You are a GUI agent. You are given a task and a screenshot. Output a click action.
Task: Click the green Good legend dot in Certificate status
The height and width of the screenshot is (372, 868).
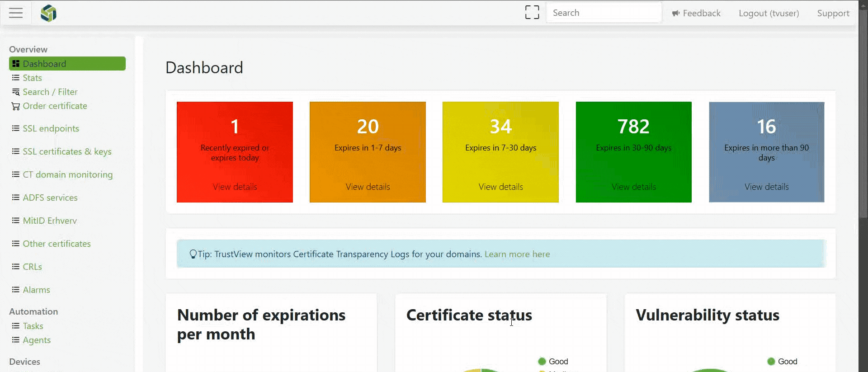542,362
